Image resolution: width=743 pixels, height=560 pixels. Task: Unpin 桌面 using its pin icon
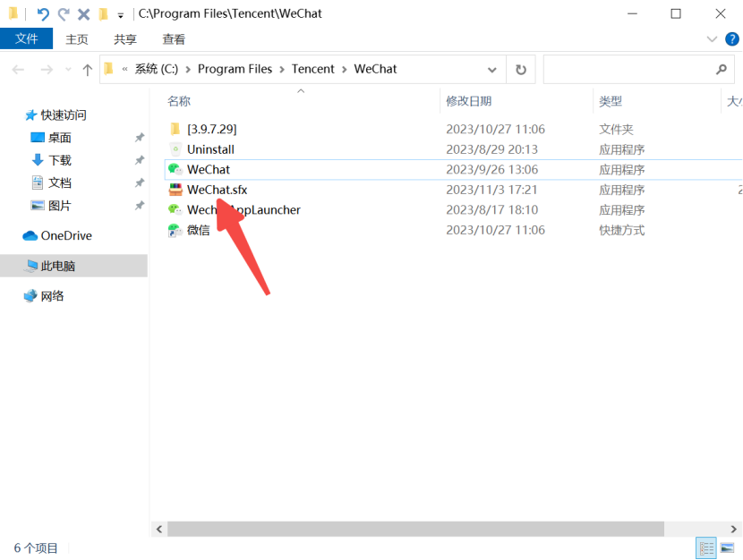[140, 138]
